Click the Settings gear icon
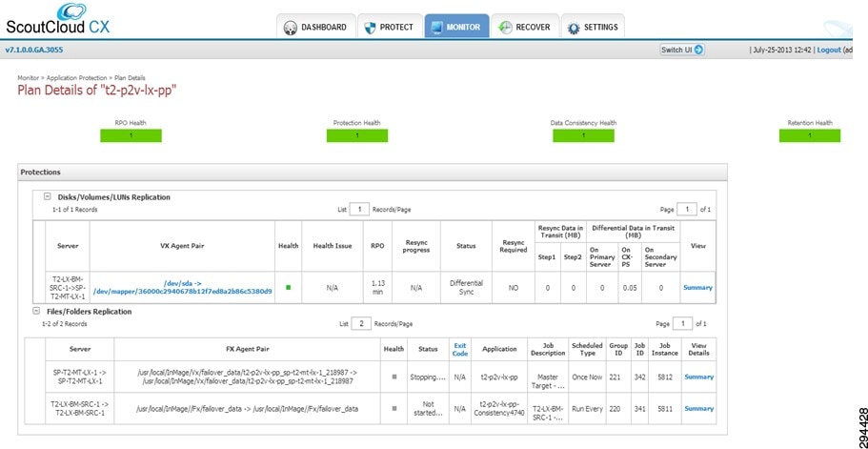This screenshot has width=868, height=449. [574, 28]
